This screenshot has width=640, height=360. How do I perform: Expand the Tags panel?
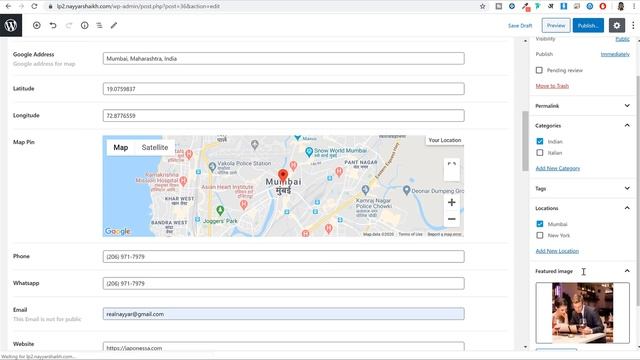click(582, 188)
